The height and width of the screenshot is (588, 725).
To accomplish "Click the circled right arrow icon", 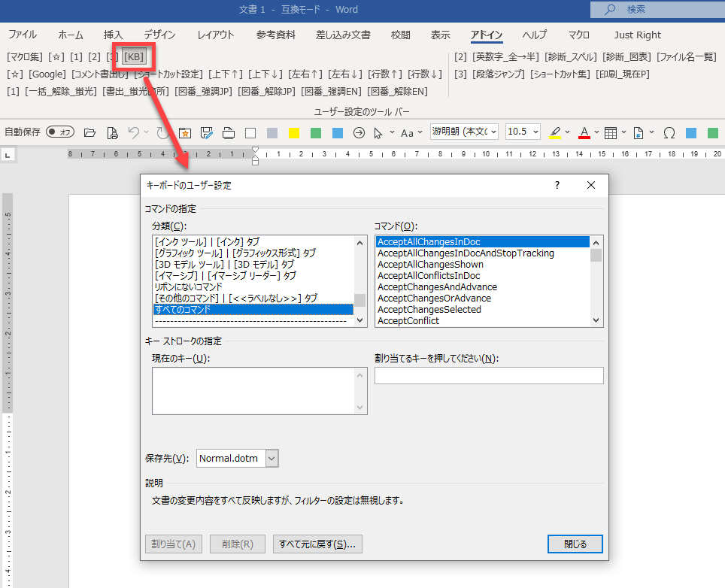I will click(359, 132).
